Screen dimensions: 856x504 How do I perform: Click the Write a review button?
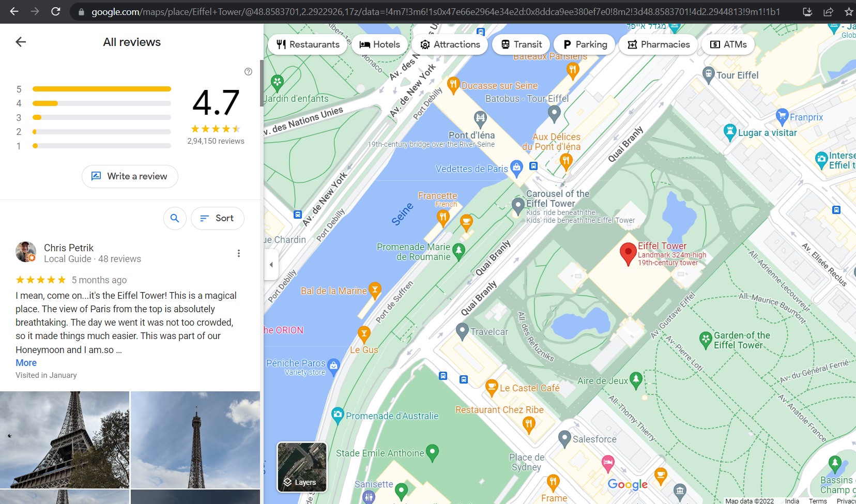click(x=130, y=176)
